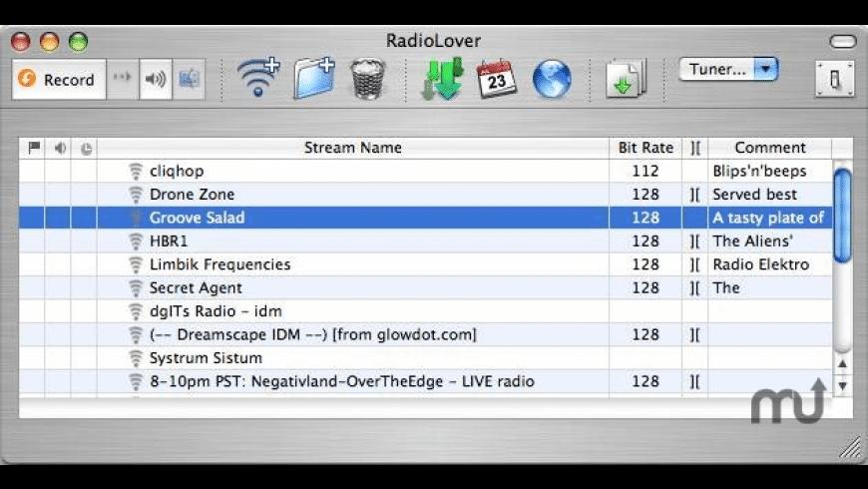Click the stream icon beside Negativland-OverTheEdge
The height and width of the screenshot is (489, 868).
(x=136, y=381)
